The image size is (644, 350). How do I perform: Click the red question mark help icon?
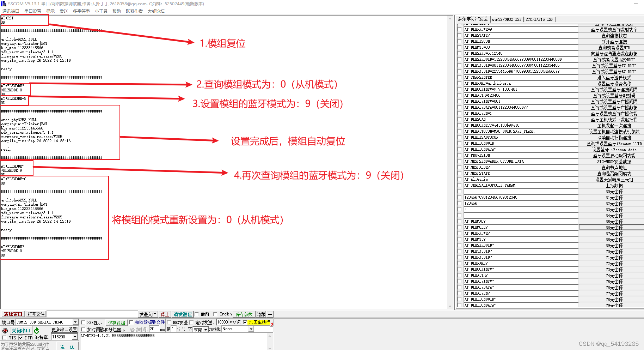pos(272,325)
